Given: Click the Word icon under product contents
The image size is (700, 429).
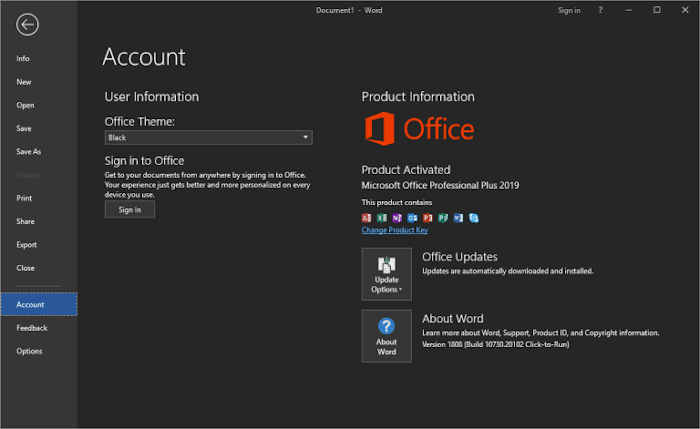Looking at the screenshot, I should 458,218.
